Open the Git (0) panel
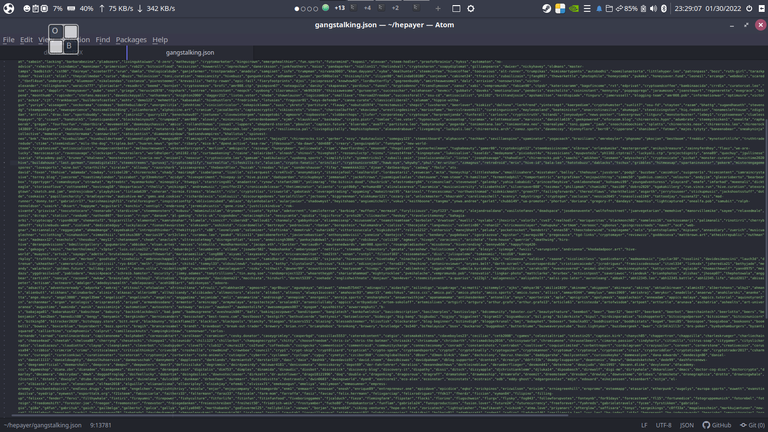 point(752,425)
